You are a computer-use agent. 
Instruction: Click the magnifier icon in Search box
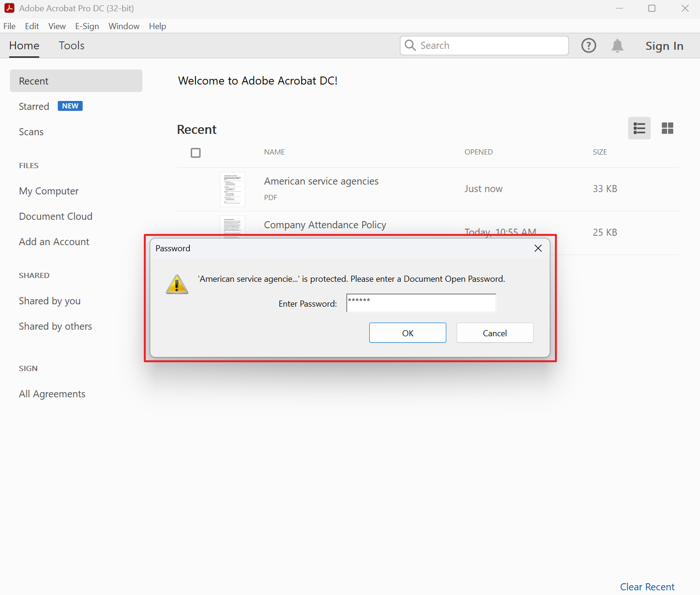coord(410,45)
